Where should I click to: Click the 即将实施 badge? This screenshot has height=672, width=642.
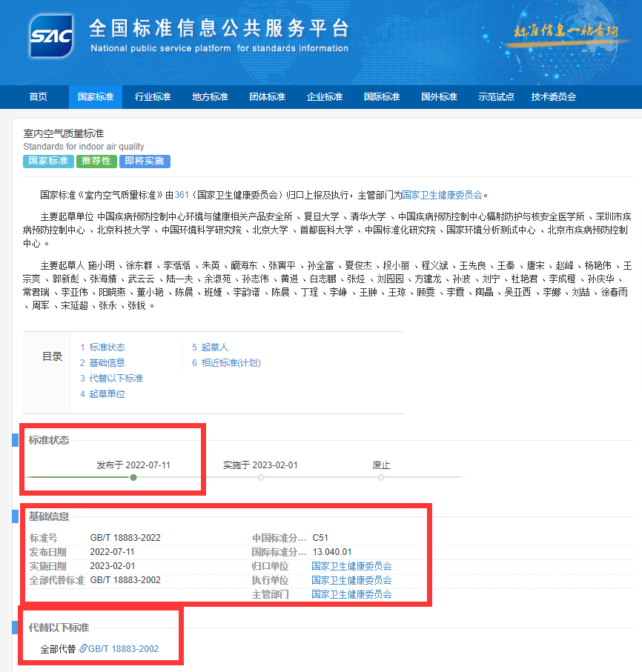coord(144,161)
